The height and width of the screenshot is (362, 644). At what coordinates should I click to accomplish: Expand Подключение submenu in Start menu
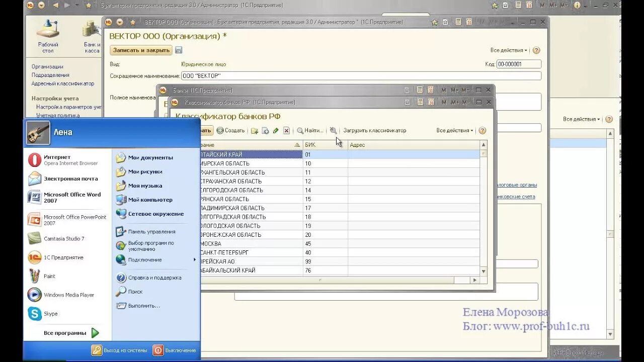click(156, 260)
